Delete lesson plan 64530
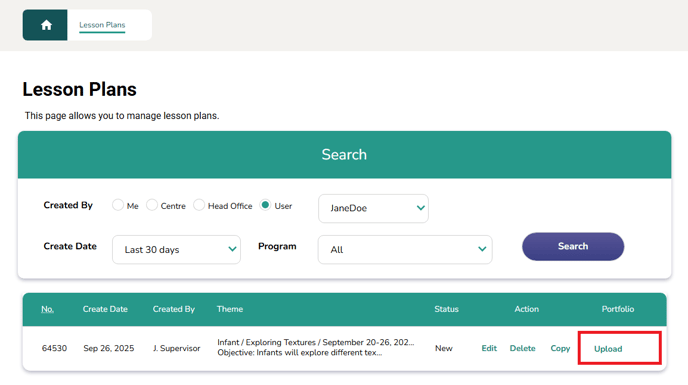 pyautogui.click(x=523, y=348)
